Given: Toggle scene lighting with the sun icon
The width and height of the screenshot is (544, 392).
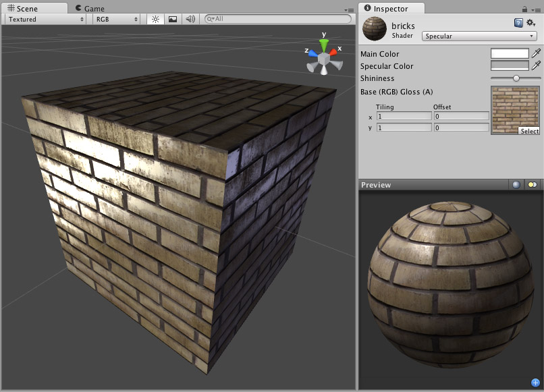Looking at the screenshot, I should [155, 20].
